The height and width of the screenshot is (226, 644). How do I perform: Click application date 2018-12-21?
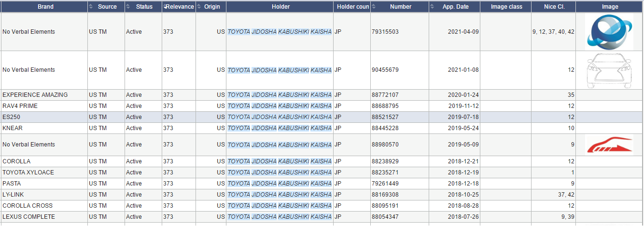(x=463, y=161)
